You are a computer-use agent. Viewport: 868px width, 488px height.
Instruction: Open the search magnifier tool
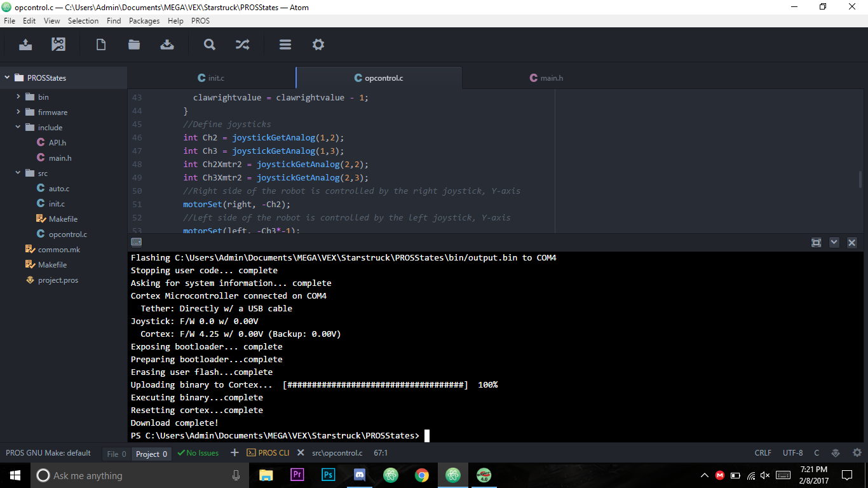(x=210, y=44)
